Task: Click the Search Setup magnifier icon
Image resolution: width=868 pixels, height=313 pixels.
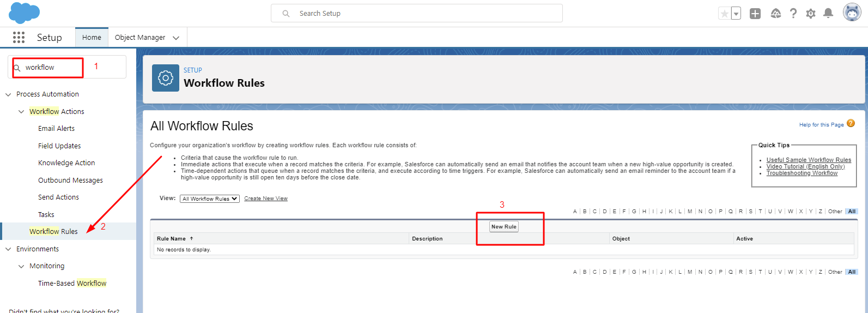Action: click(x=286, y=14)
